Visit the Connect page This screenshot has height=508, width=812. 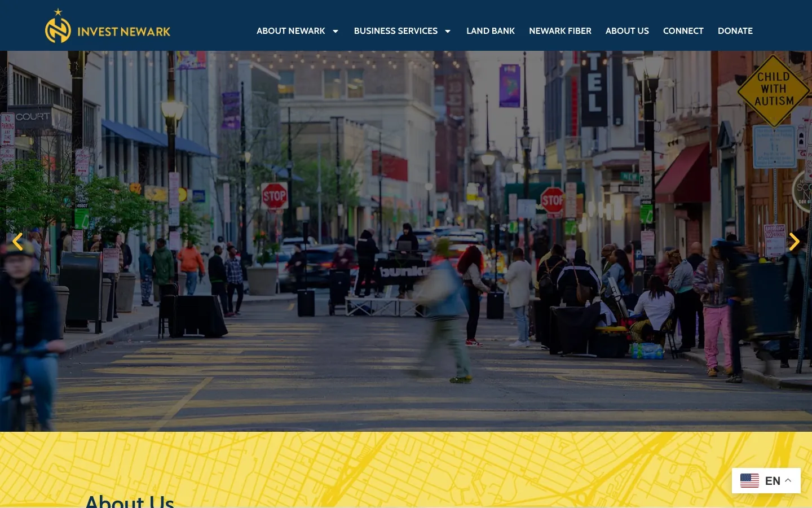coord(683,31)
